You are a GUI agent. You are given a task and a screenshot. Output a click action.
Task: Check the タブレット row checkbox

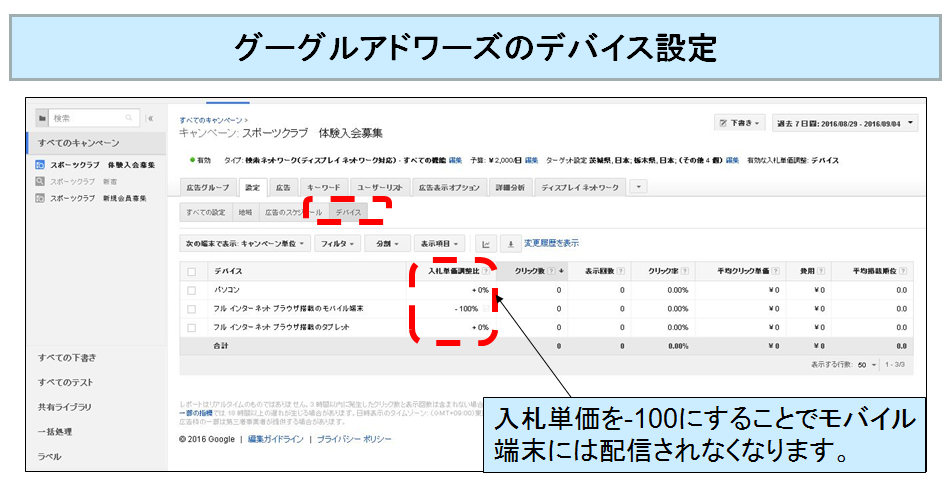(x=192, y=328)
